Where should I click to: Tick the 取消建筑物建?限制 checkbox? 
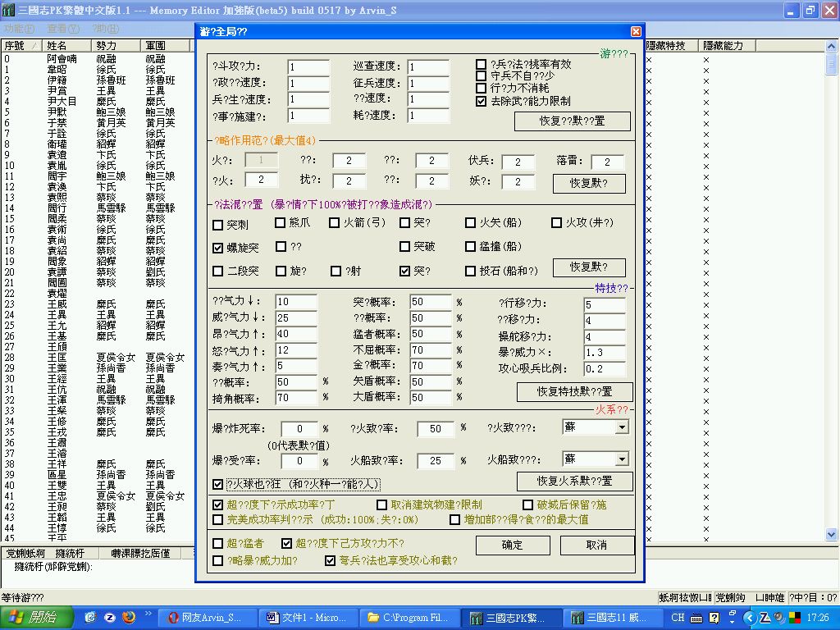382,505
